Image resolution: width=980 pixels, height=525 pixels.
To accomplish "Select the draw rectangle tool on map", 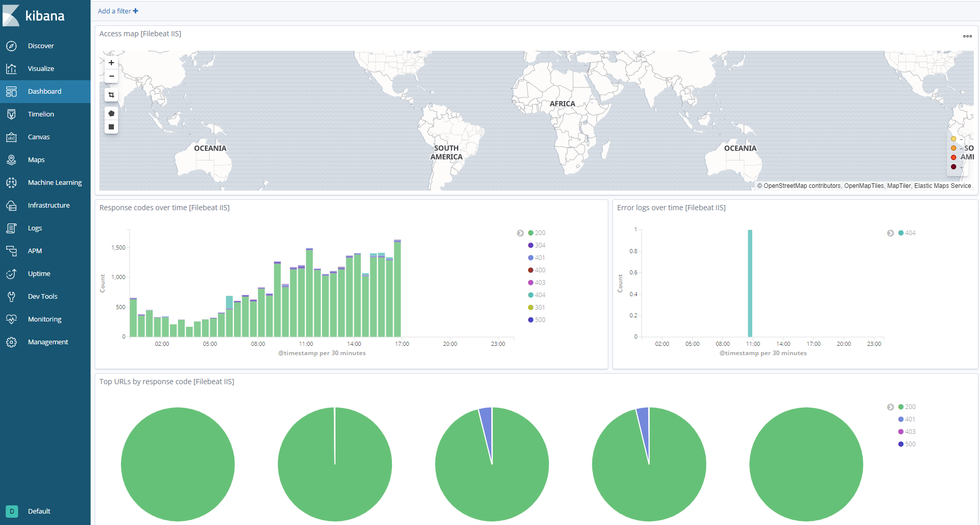I will (x=111, y=127).
